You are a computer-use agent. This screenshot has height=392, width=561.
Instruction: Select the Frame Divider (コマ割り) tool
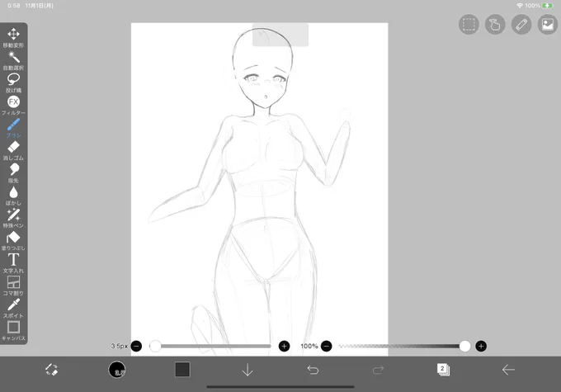13,286
